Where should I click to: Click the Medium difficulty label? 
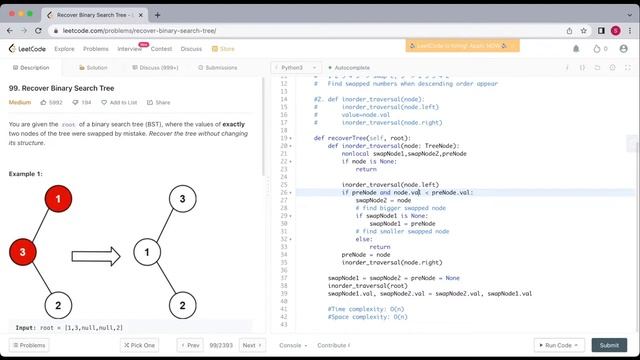click(x=20, y=102)
